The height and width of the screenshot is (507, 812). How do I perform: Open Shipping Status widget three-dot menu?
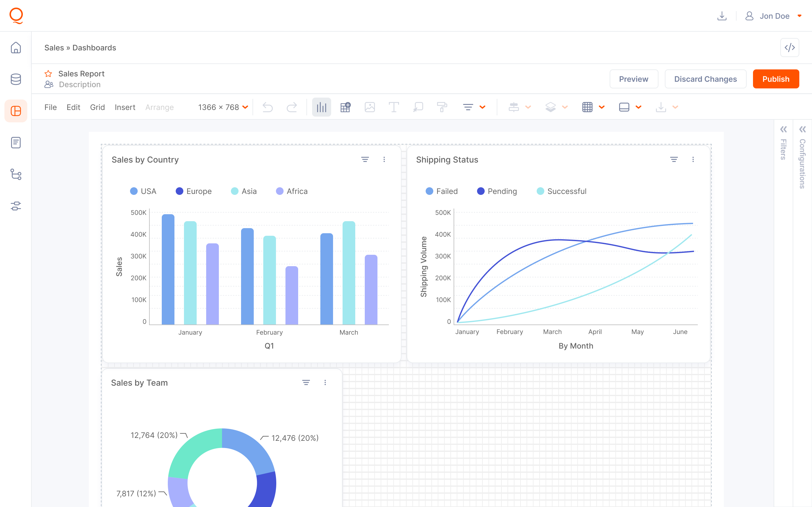pos(693,160)
